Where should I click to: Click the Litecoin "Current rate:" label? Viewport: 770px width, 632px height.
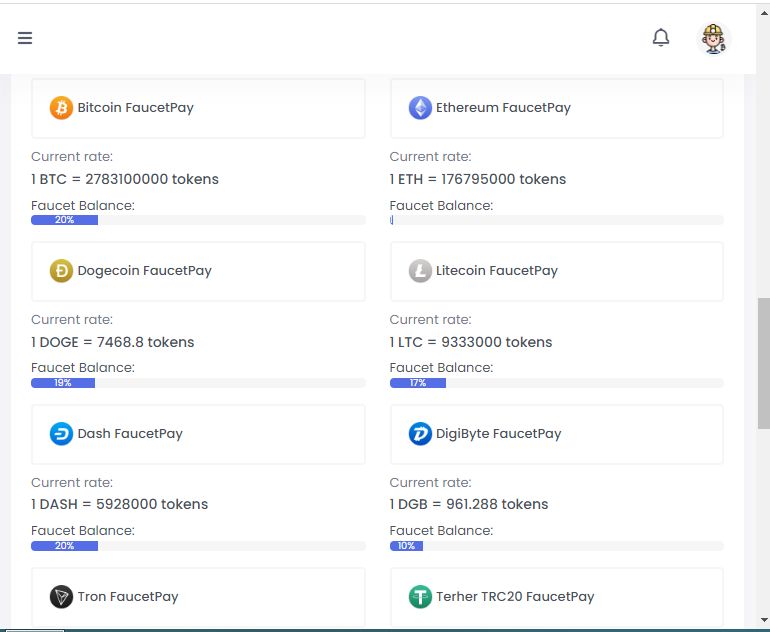[x=431, y=320]
